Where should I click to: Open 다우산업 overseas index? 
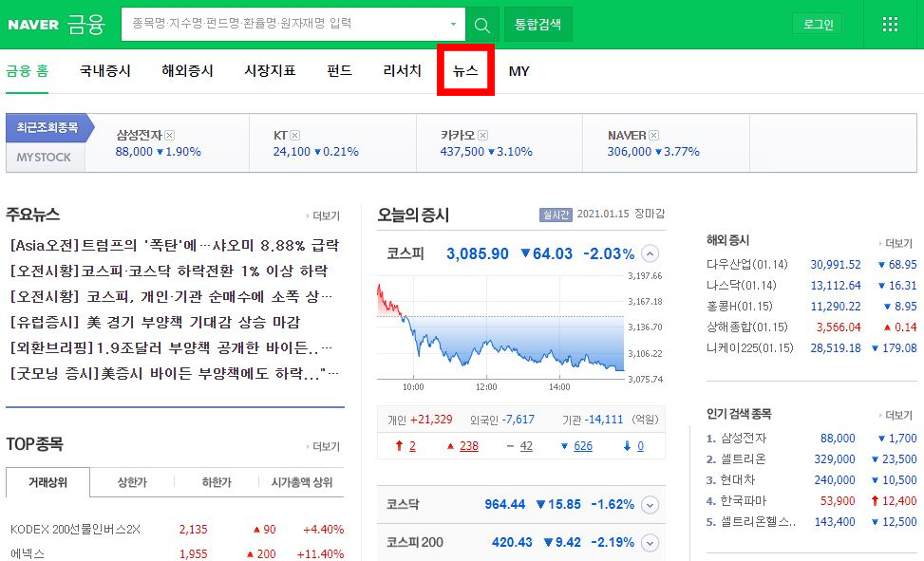[746, 265]
